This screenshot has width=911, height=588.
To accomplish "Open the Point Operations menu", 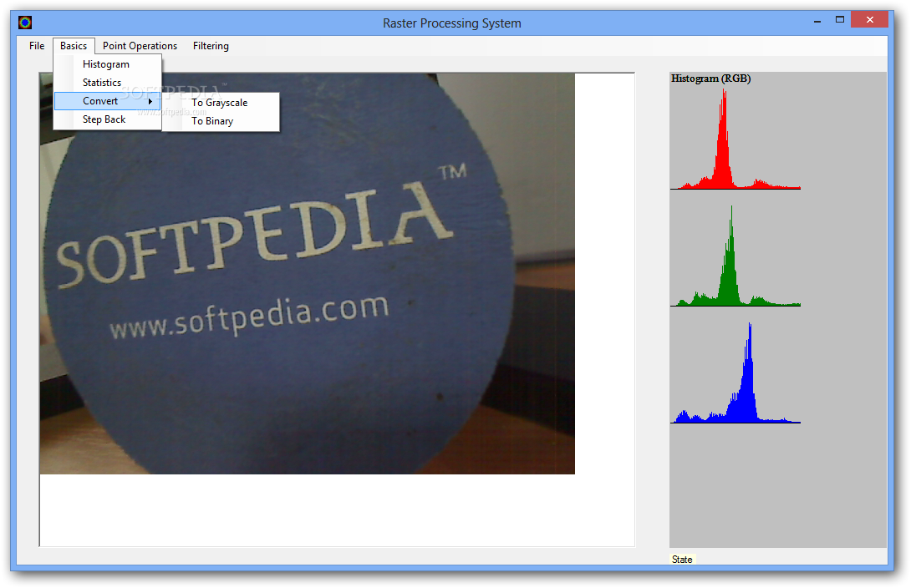I will tap(140, 46).
